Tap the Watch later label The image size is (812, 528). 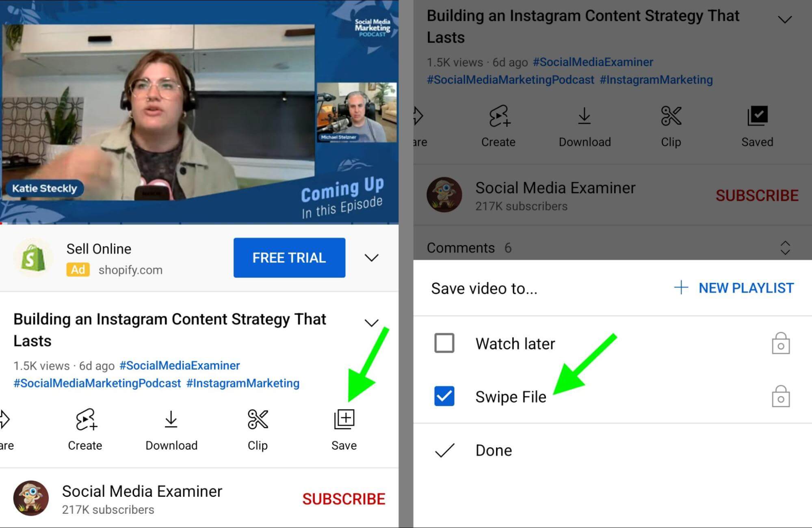515,344
